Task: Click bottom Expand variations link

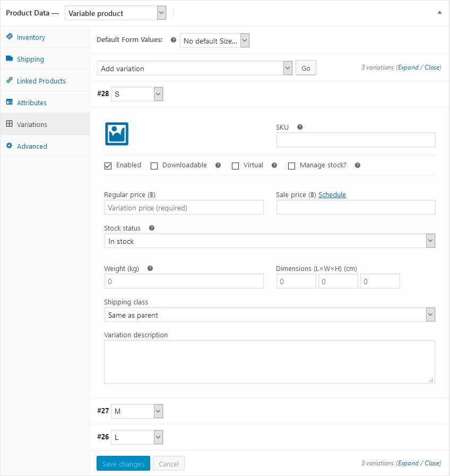Action: point(408,463)
